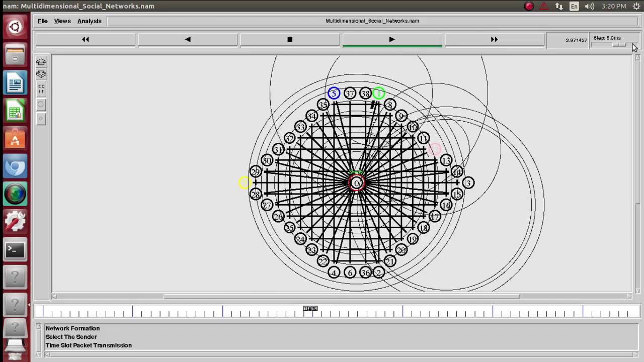Launch LibreOffice Calc from the dock
644x362 pixels.
click(15, 111)
